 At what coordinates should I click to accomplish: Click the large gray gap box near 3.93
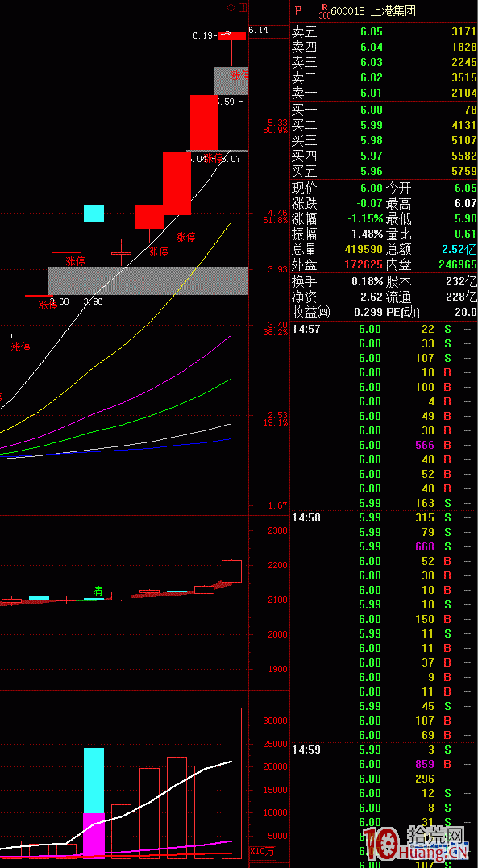click(x=148, y=280)
